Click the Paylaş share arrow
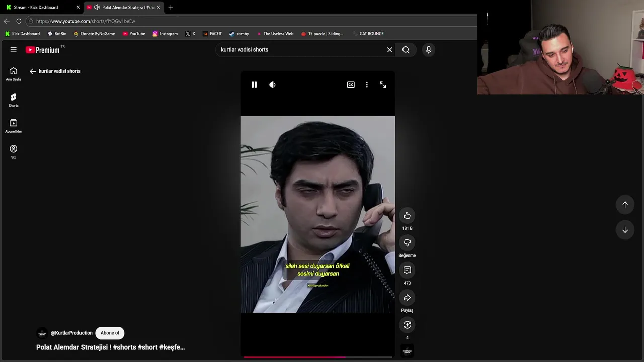The image size is (644, 362). click(407, 298)
